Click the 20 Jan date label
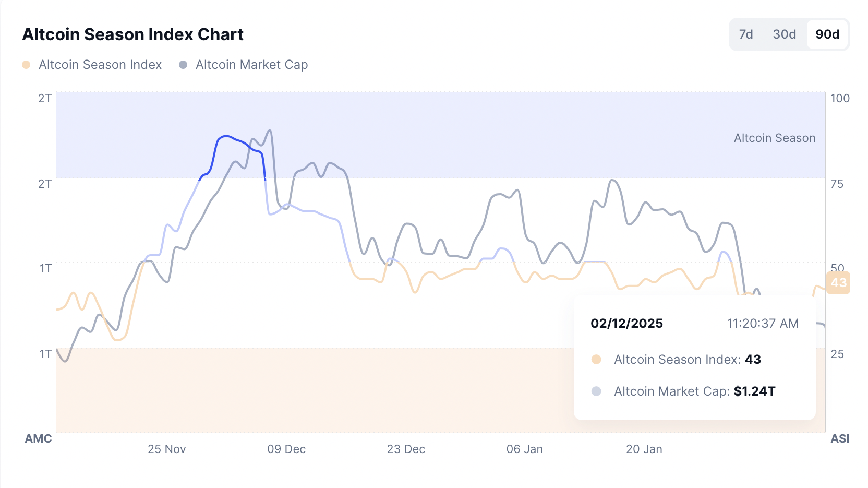868x488 pixels. click(644, 449)
